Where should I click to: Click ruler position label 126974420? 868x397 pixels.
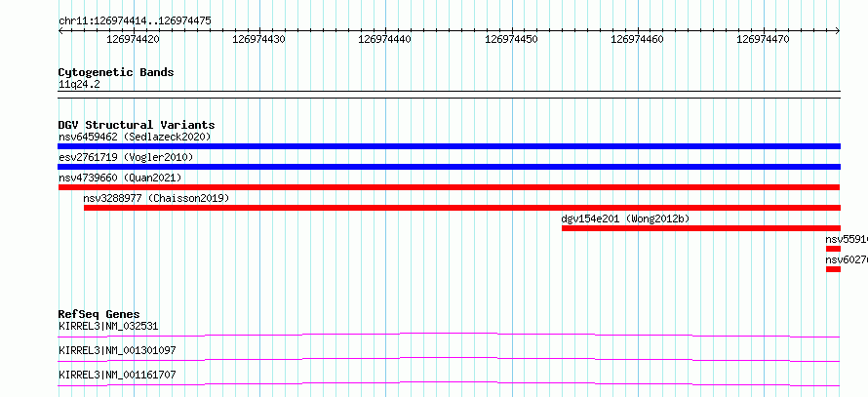134,39
